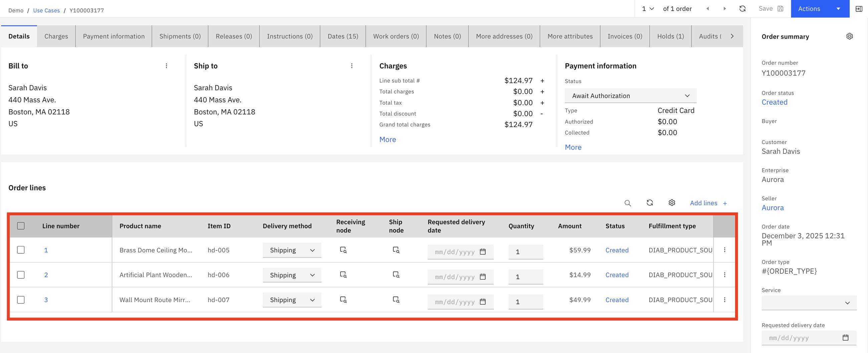Select all order lines checkbox
This screenshot has width=868, height=353.
[x=21, y=226]
